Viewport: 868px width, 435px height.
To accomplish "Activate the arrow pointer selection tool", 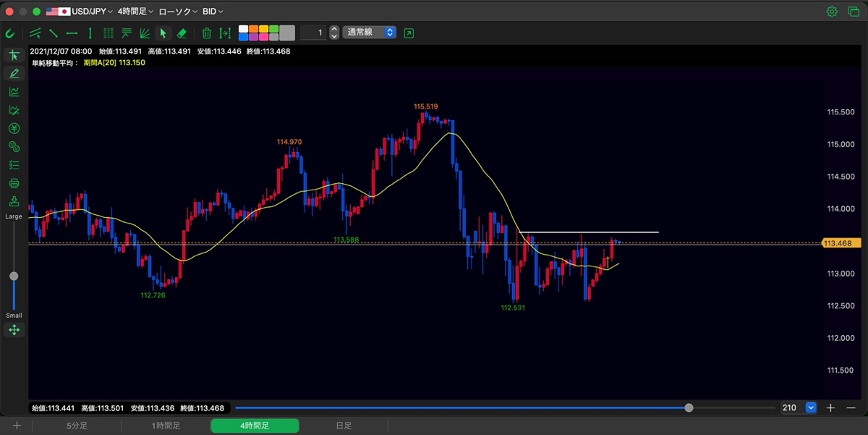I will tap(163, 33).
